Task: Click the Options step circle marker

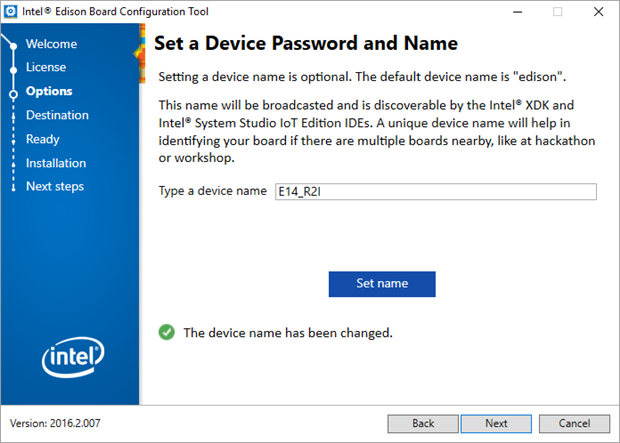Action: pyautogui.click(x=14, y=92)
